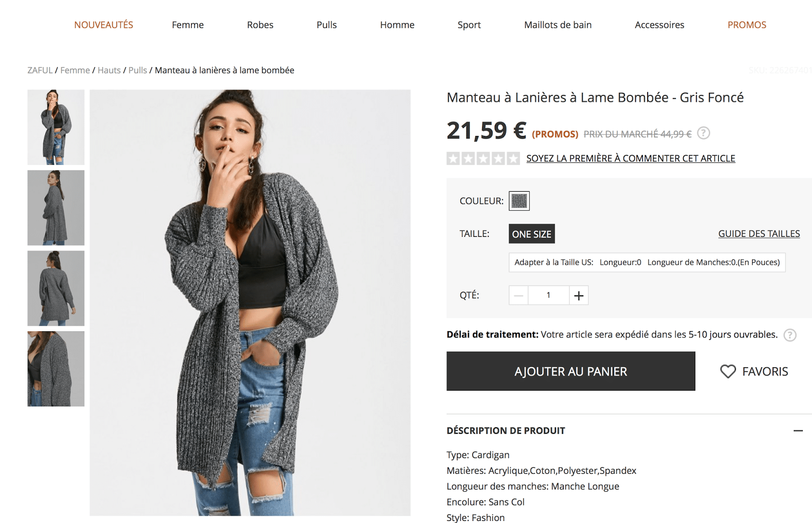Increase quantity with the plus button
Viewport: 812px width, 523px height.
(579, 295)
